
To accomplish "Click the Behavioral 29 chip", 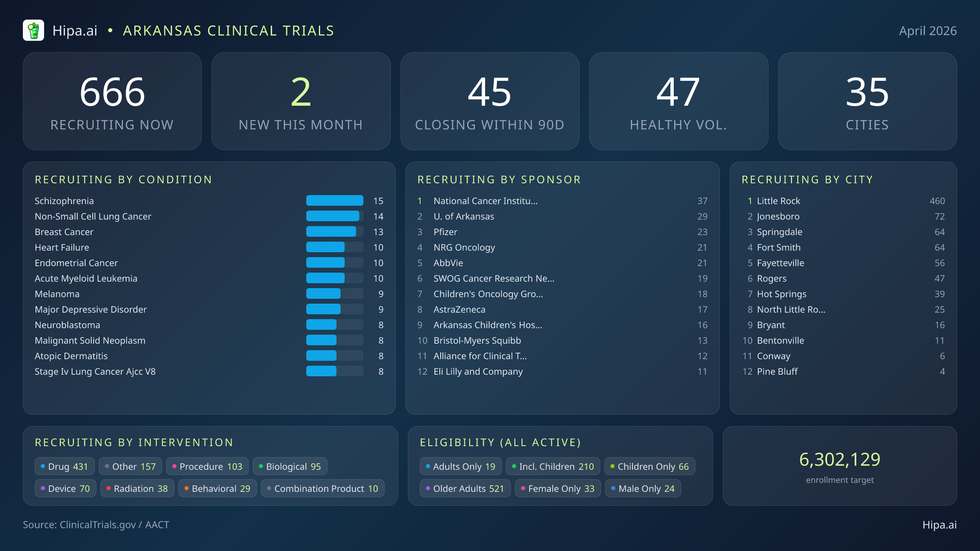I will coord(217,488).
